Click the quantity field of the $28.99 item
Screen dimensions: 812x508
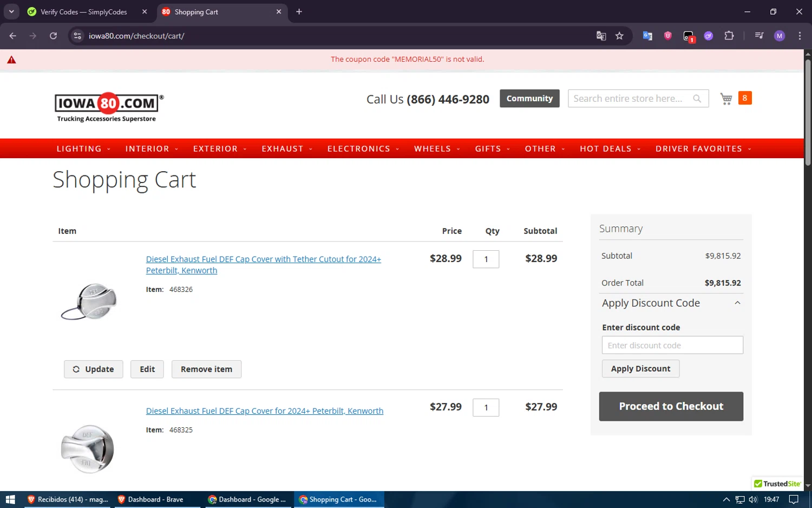[x=486, y=259]
